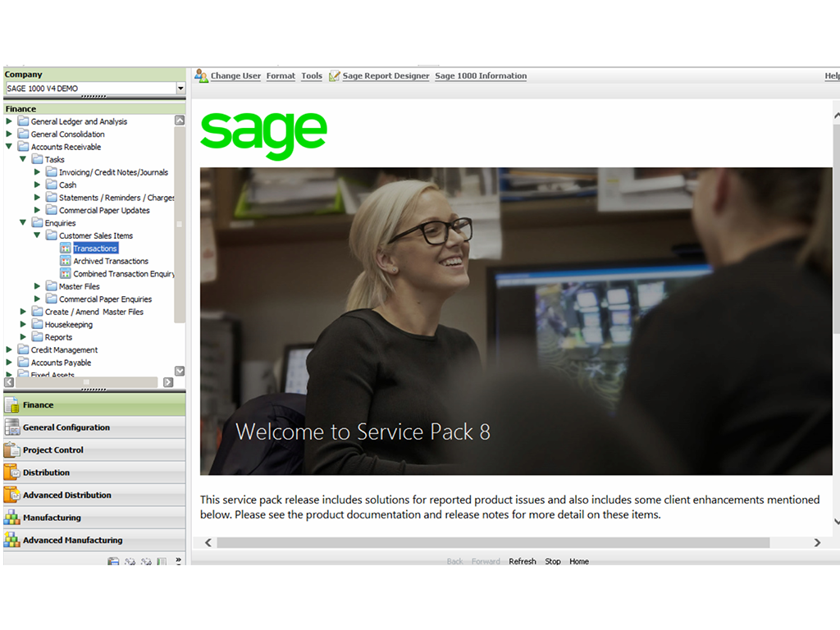Click welcome page scroll right arrow

point(817,543)
